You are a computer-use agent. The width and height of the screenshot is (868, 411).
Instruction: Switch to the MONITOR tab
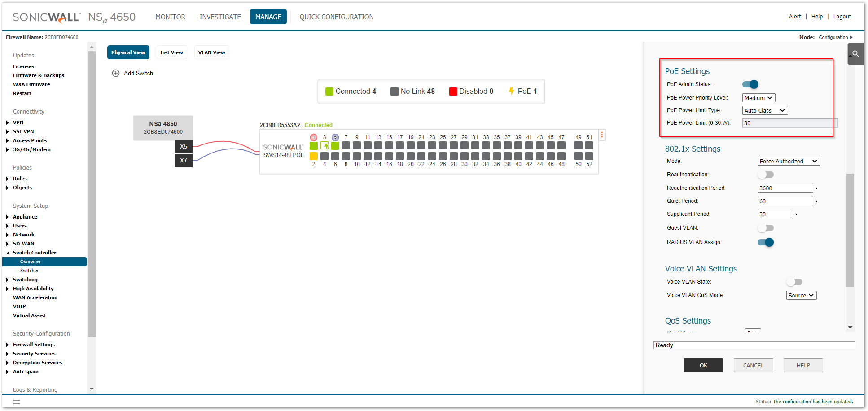tap(170, 17)
